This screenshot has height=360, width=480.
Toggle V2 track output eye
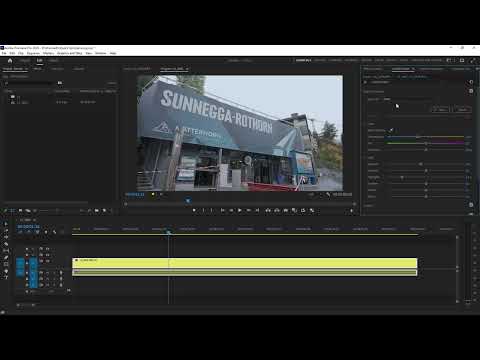point(48,255)
